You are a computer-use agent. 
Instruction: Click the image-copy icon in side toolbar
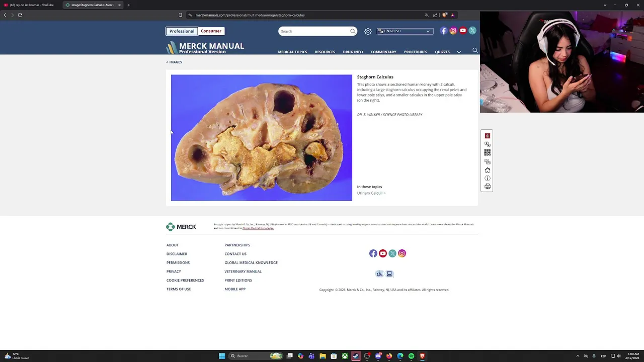click(x=487, y=161)
